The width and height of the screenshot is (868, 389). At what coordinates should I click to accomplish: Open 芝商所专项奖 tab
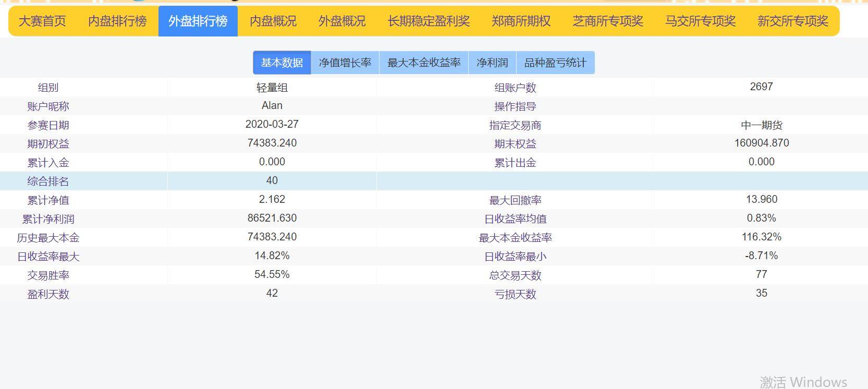(608, 21)
